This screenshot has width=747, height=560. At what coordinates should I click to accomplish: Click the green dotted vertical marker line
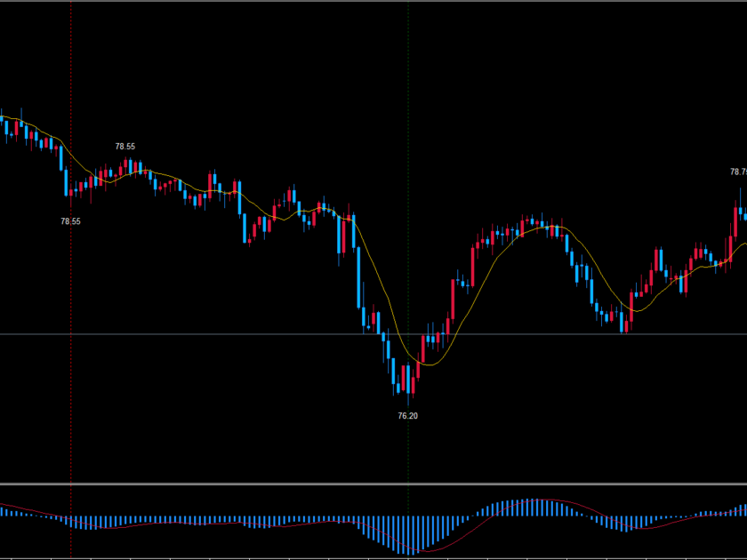(407, 89)
